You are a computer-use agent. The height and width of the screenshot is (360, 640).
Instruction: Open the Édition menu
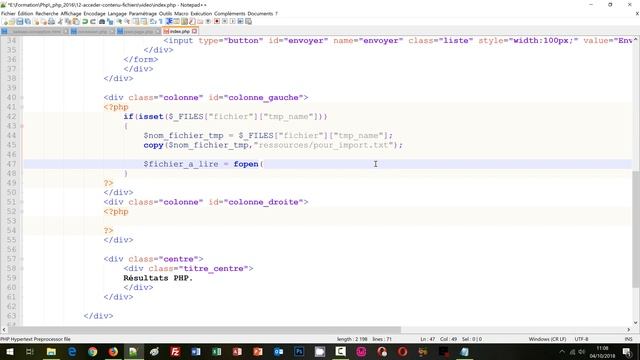point(25,13)
